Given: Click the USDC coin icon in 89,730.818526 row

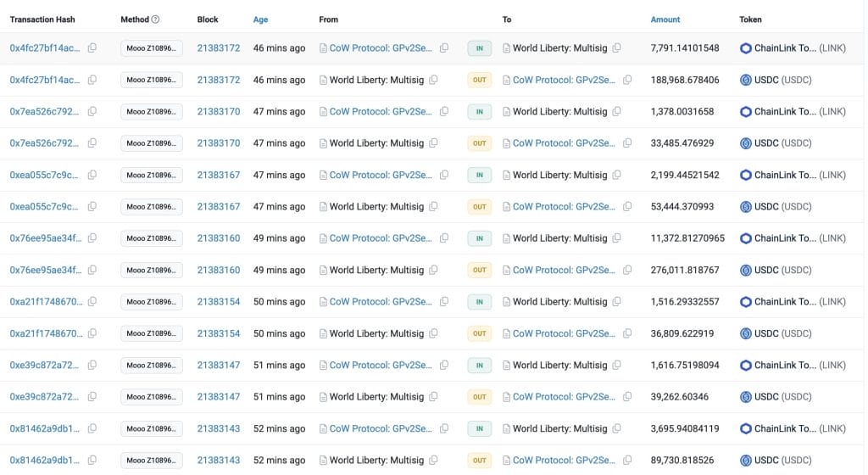Looking at the screenshot, I should pyautogui.click(x=746, y=461).
